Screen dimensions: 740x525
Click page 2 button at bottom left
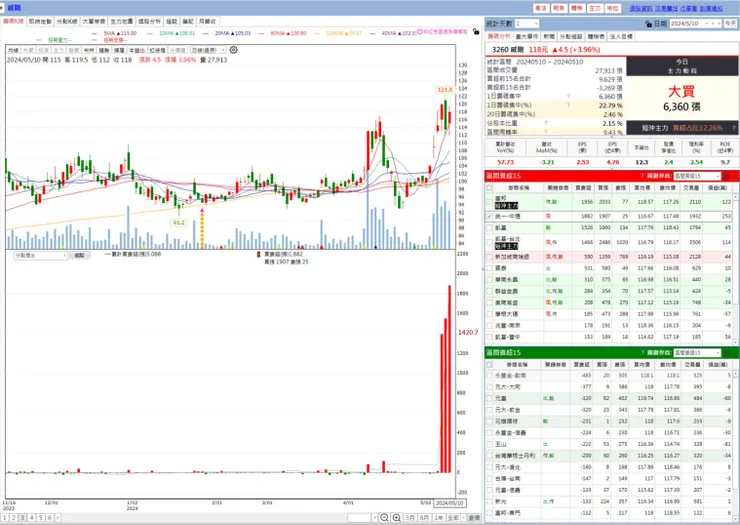click(x=13, y=518)
